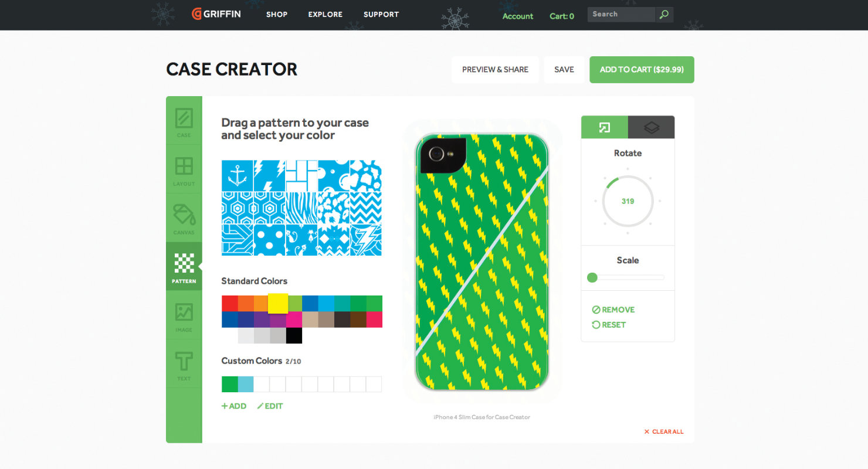Open the Support menu
Image resolution: width=868 pixels, height=469 pixels.
point(381,14)
